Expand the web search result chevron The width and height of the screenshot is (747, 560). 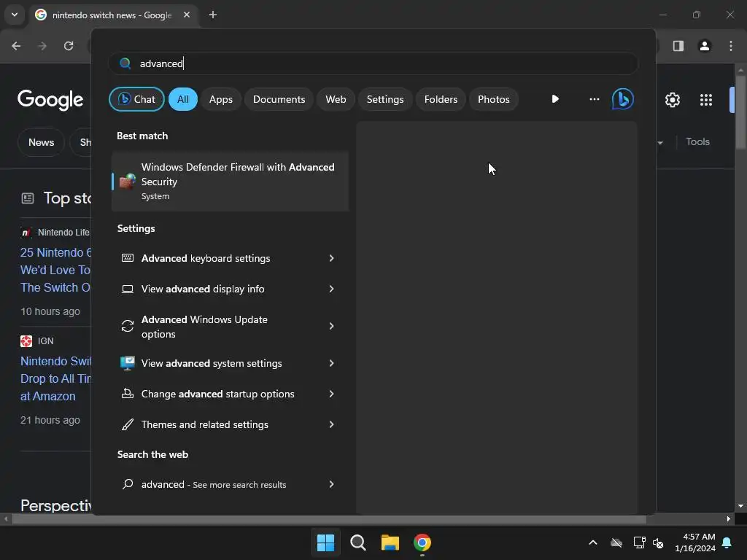pos(331,484)
